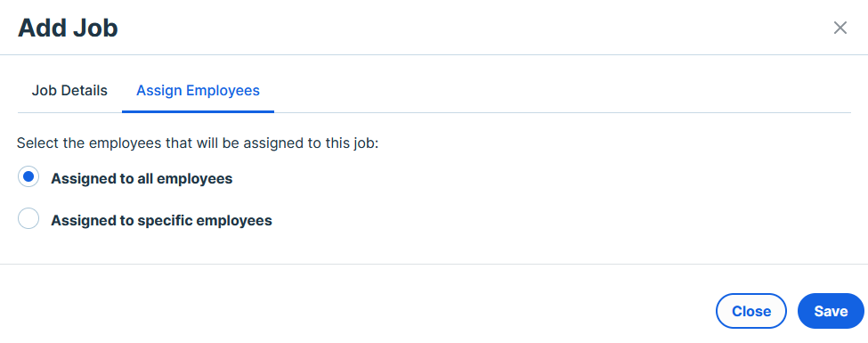The image size is (868, 343).
Task: Tap the blue filled radio circle
Action: [28, 177]
